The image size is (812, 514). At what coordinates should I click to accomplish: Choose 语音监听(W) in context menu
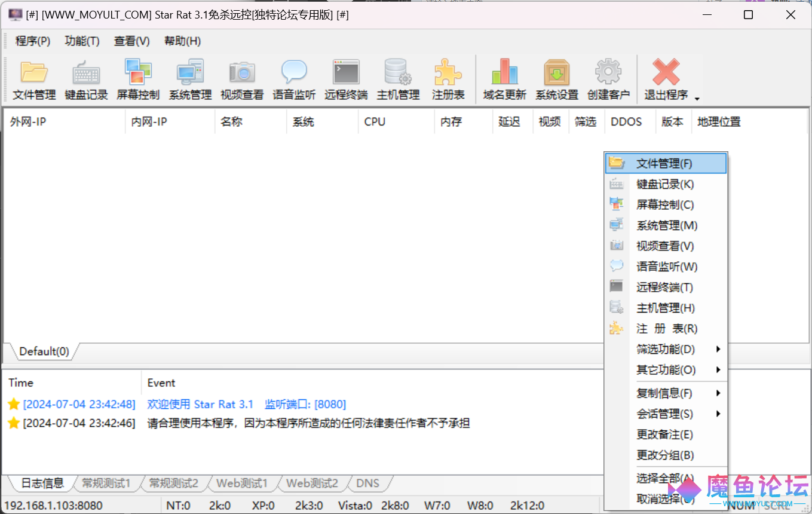[666, 267]
